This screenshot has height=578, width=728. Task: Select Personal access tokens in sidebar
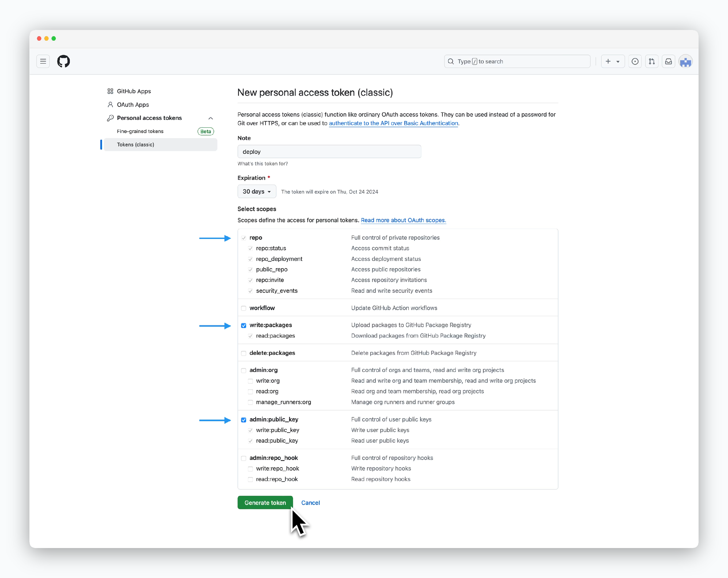[x=149, y=118]
